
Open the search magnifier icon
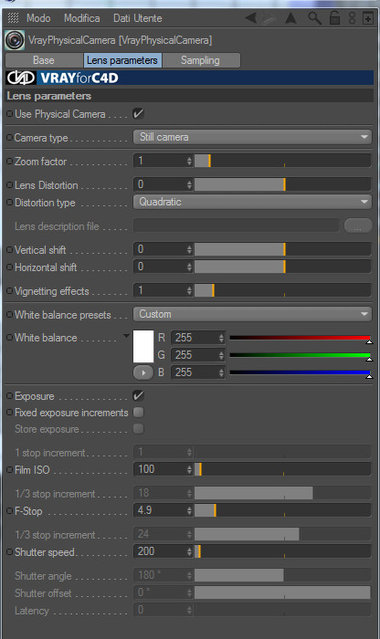(x=314, y=18)
